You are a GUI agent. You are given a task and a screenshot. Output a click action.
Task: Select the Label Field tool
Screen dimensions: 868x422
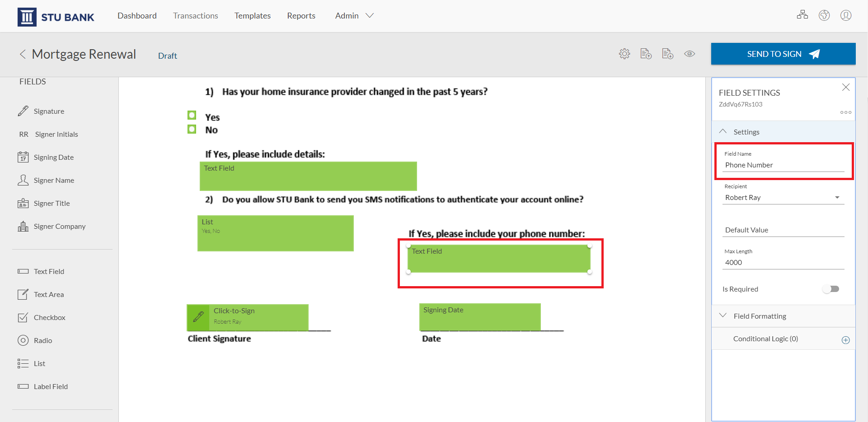pos(43,386)
